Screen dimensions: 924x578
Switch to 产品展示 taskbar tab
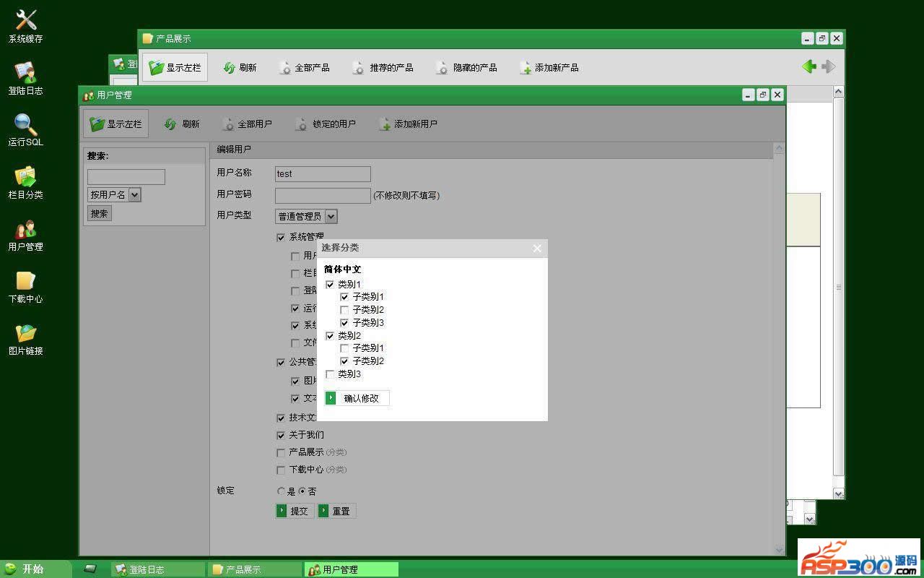pyautogui.click(x=254, y=569)
